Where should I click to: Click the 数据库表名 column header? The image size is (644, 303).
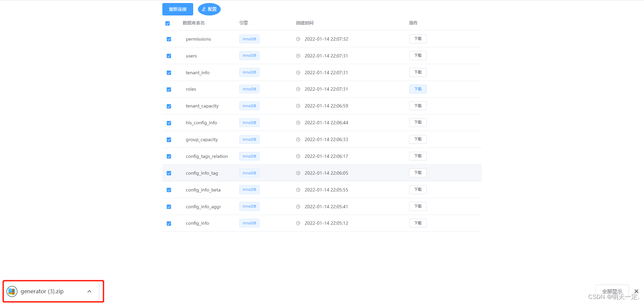[194, 23]
